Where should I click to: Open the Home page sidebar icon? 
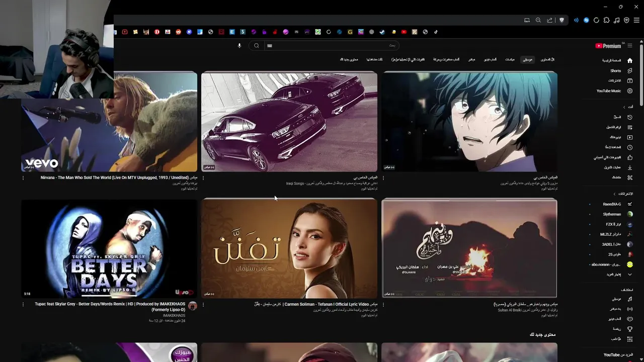pos(629,60)
